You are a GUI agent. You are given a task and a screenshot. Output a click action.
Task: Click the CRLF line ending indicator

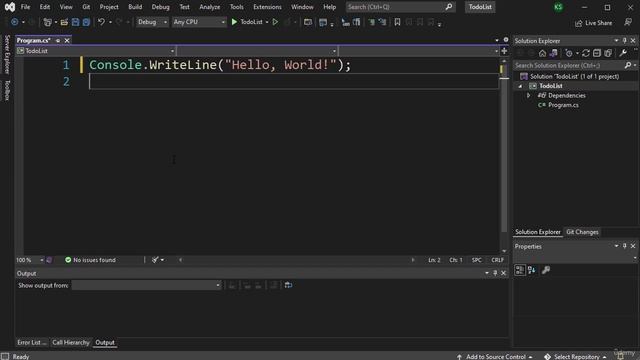[x=497, y=260]
